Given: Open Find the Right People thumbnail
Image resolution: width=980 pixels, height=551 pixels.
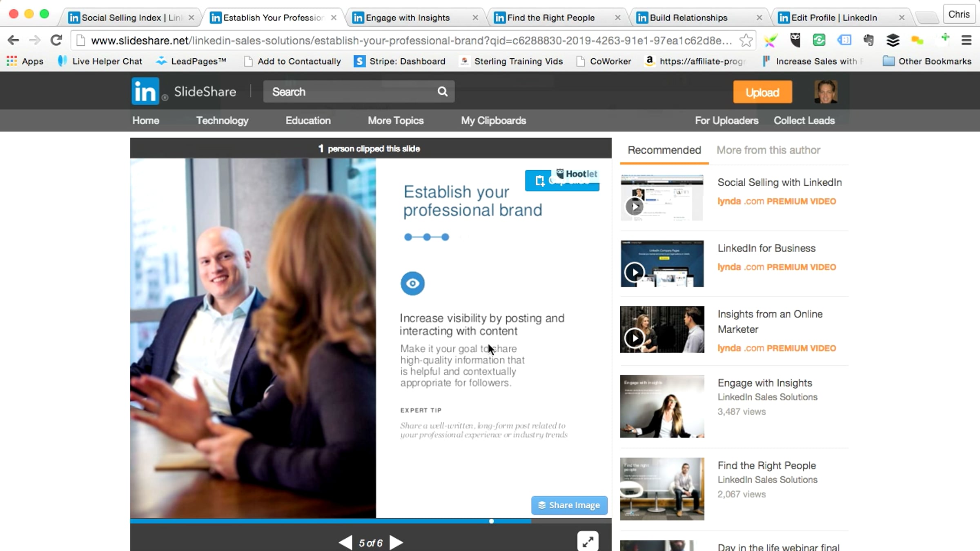Looking at the screenshot, I should click(662, 489).
